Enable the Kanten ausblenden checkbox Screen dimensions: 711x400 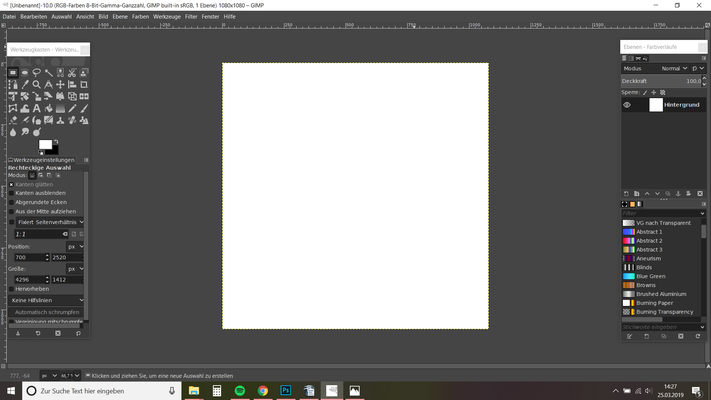[x=12, y=193]
